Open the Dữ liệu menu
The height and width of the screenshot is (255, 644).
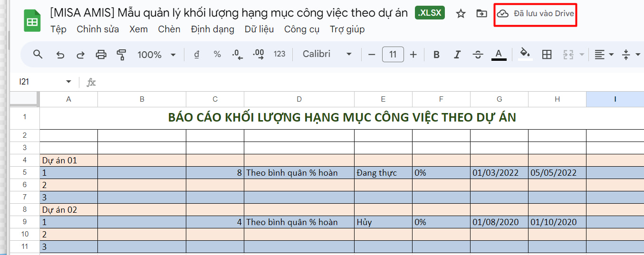click(259, 29)
